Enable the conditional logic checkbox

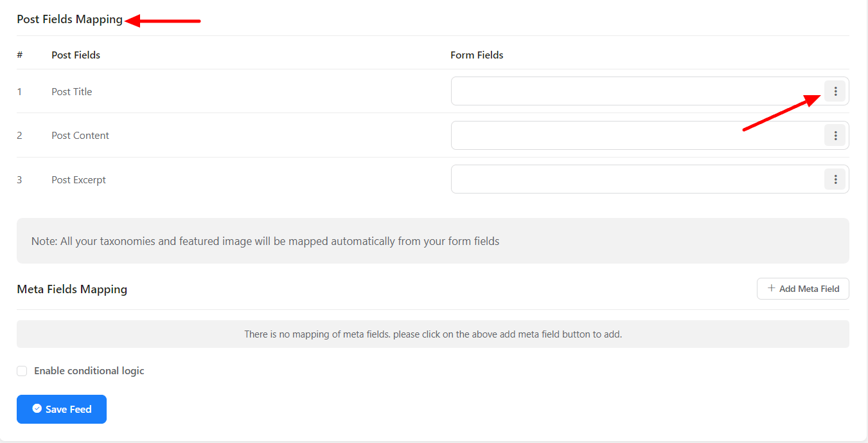pos(22,371)
